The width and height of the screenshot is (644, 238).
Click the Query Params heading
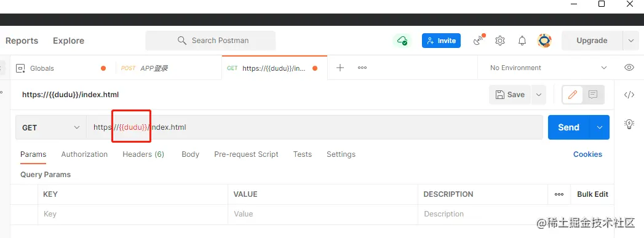[46, 175]
